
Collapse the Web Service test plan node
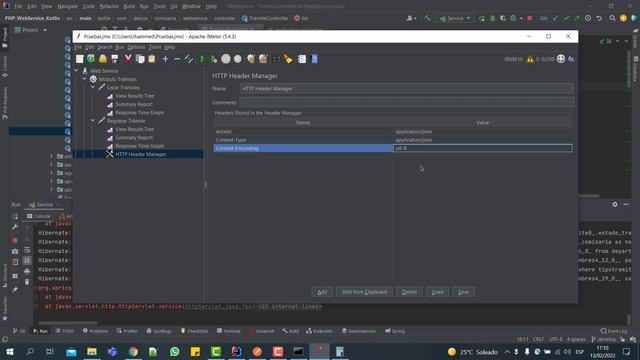76,71
